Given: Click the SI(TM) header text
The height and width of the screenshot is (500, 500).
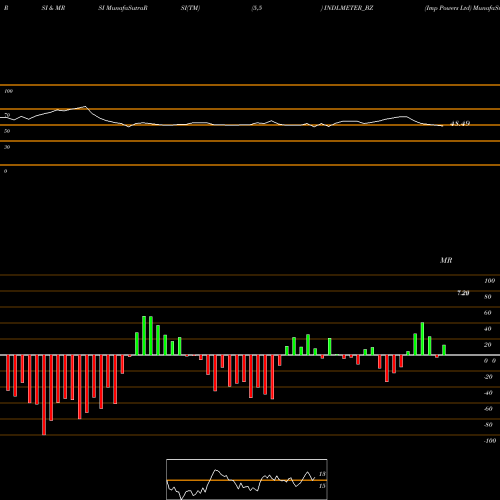Looking at the screenshot, I should coord(190,8).
